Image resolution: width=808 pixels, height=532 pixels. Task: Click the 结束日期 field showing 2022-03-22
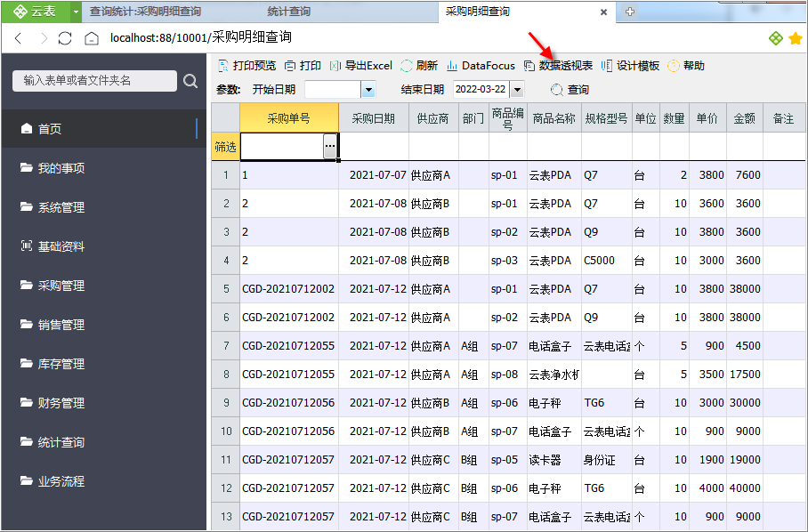coord(481,90)
